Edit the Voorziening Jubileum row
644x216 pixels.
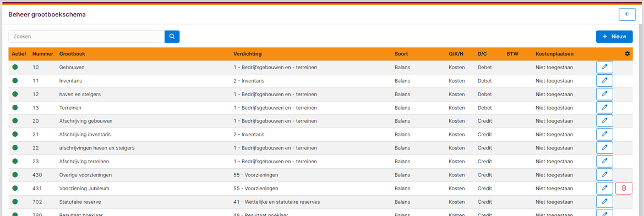coord(604,188)
